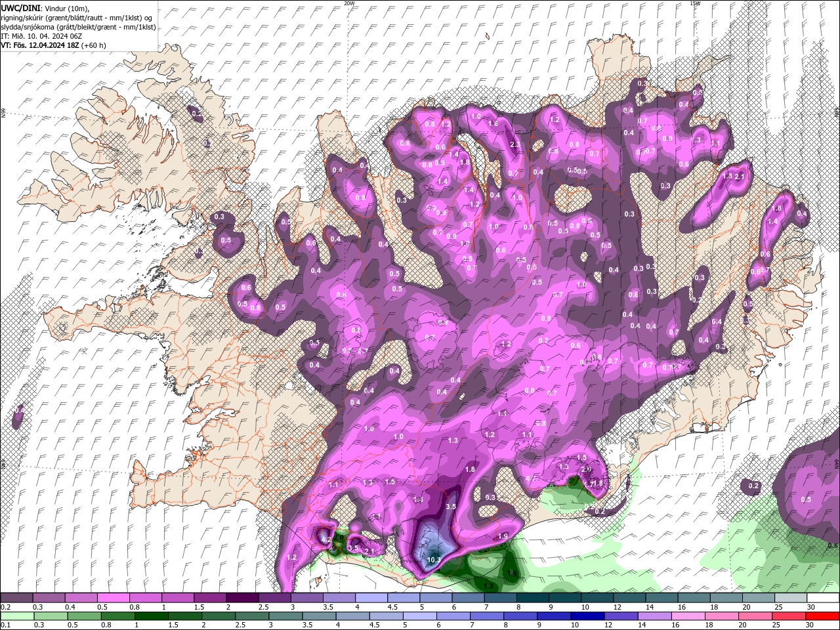Screen dimensions: 840x630
Task: Click the "1.9" value on the map
Action: pyautogui.click(x=503, y=536)
